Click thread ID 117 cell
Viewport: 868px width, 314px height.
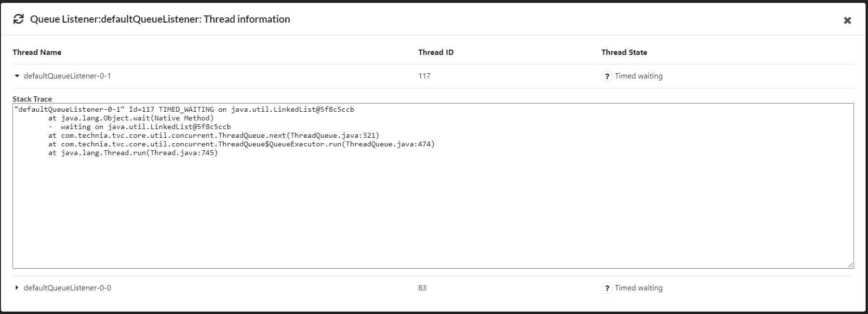pos(424,76)
